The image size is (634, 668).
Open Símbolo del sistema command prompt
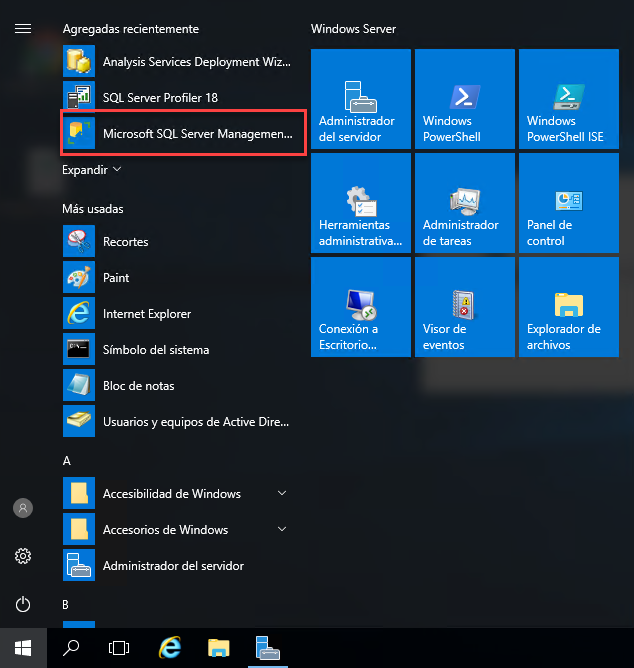point(177,350)
